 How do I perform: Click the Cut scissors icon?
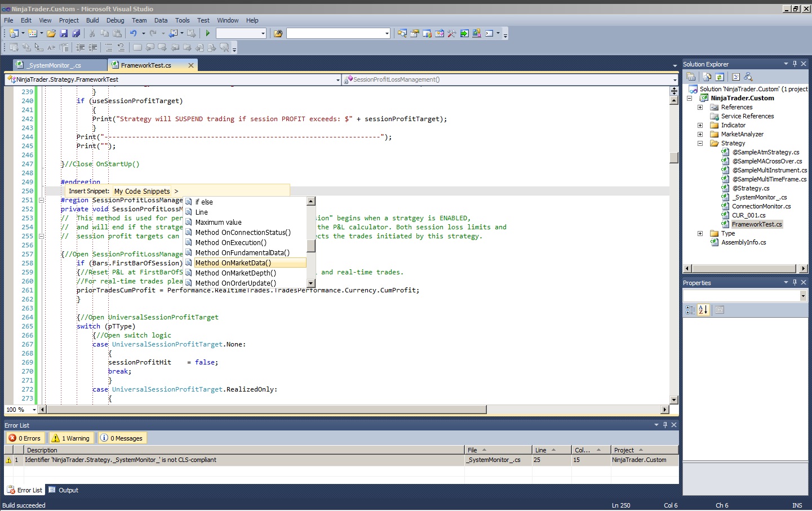(92, 34)
